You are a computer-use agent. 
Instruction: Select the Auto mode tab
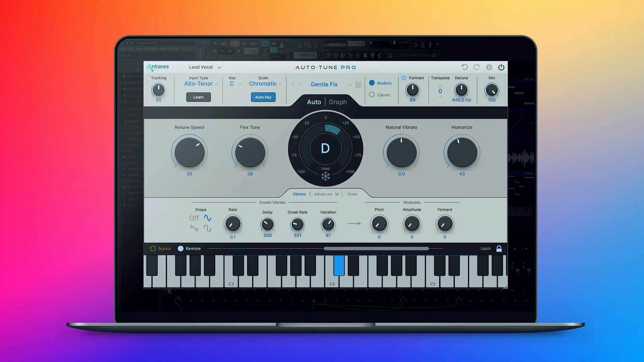[314, 102]
